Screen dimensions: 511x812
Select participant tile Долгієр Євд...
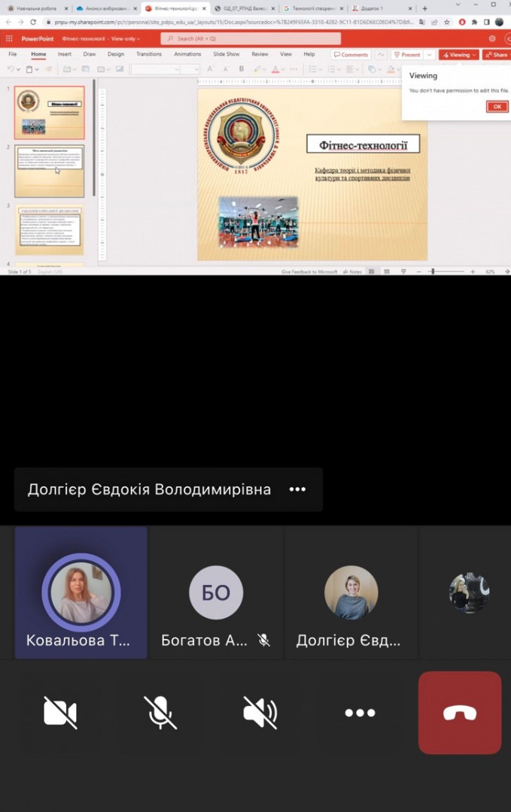[x=351, y=592]
